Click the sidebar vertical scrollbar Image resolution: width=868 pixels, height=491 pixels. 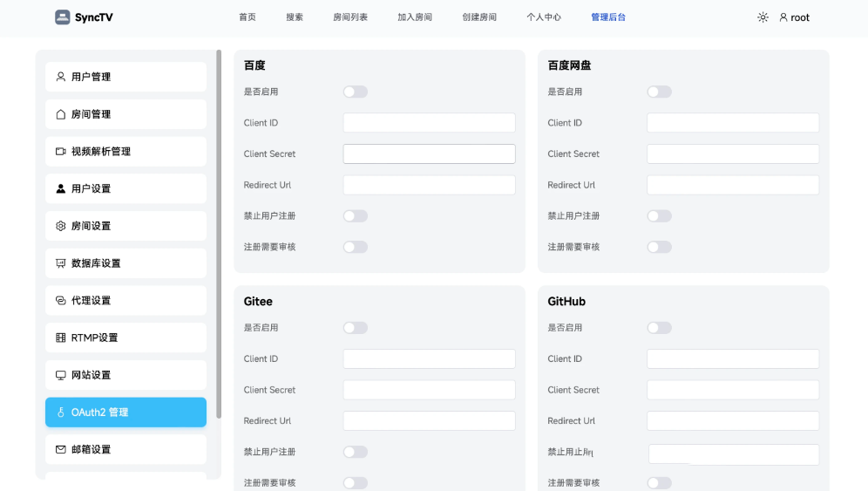[219, 234]
